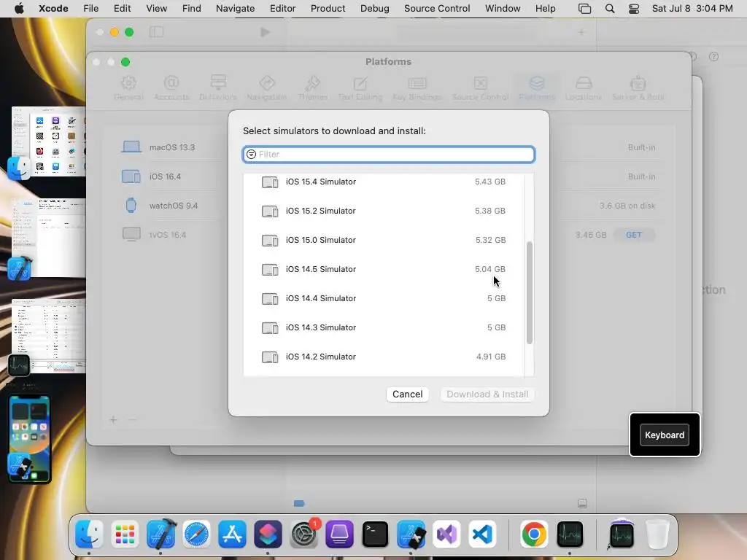Select the iOS 14.3 Simulator row
The height and width of the screenshot is (560, 747).
pos(384,327)
